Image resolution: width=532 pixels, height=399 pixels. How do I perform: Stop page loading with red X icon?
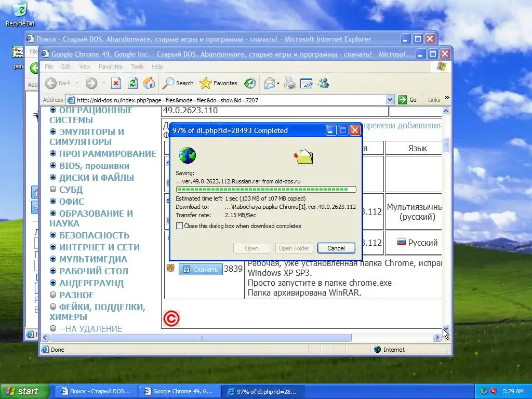click(116, 83)
